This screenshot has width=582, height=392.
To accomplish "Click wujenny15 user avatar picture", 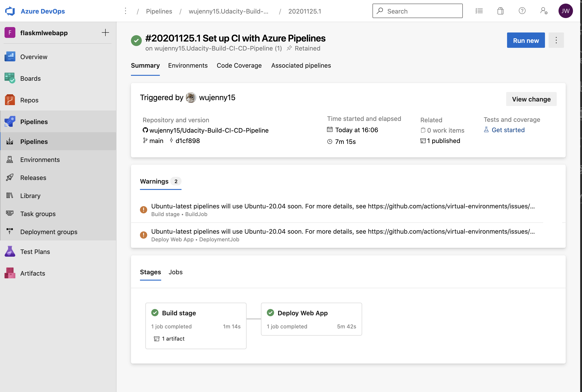I will [x=191, y=97].
